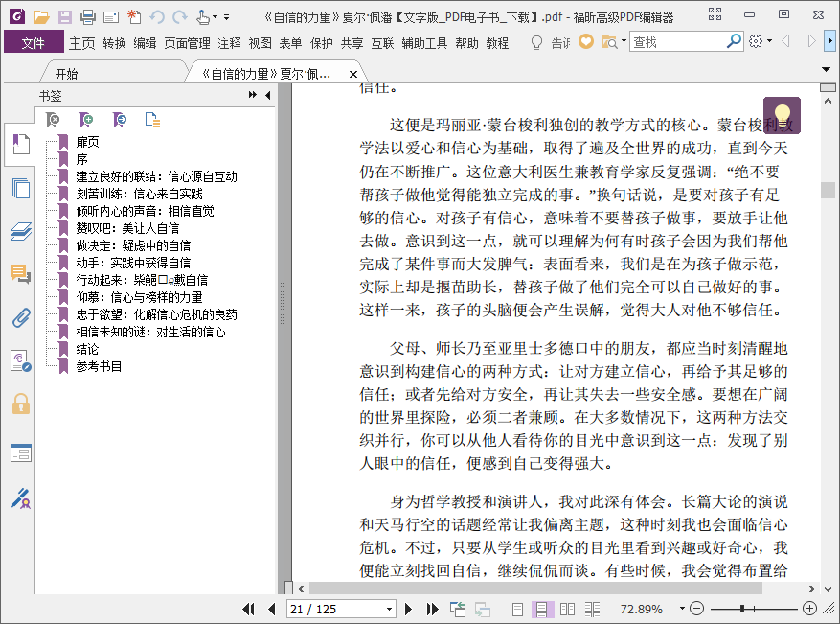
Task: Open bookmark 倾听内心的声音：相信直觉
Action: [145, 211]
